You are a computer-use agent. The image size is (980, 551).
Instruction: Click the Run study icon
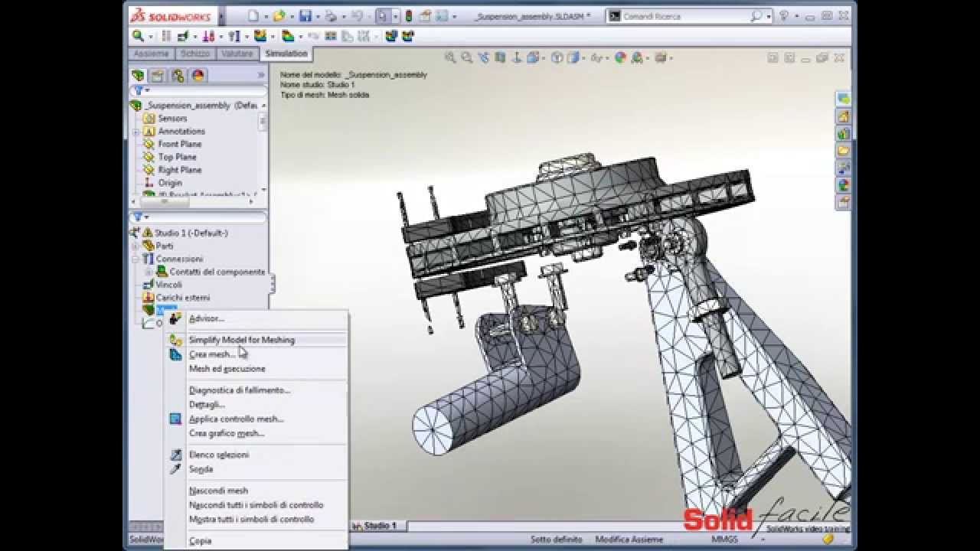tap(260, 36)
